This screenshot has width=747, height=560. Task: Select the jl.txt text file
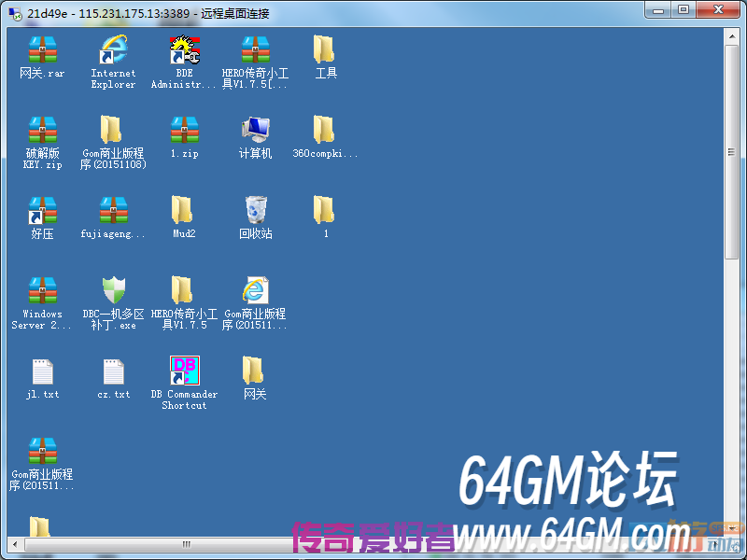coord(42,371)
